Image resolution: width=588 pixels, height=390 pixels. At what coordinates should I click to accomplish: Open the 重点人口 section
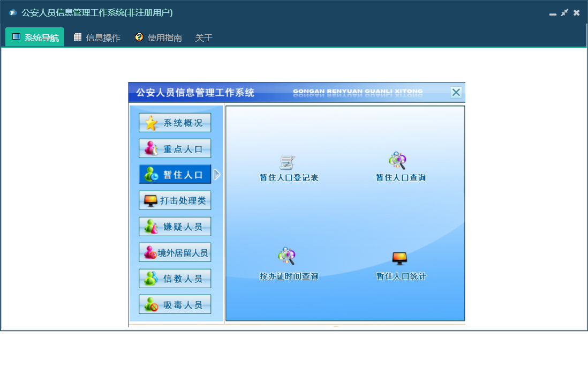(175, 148)
